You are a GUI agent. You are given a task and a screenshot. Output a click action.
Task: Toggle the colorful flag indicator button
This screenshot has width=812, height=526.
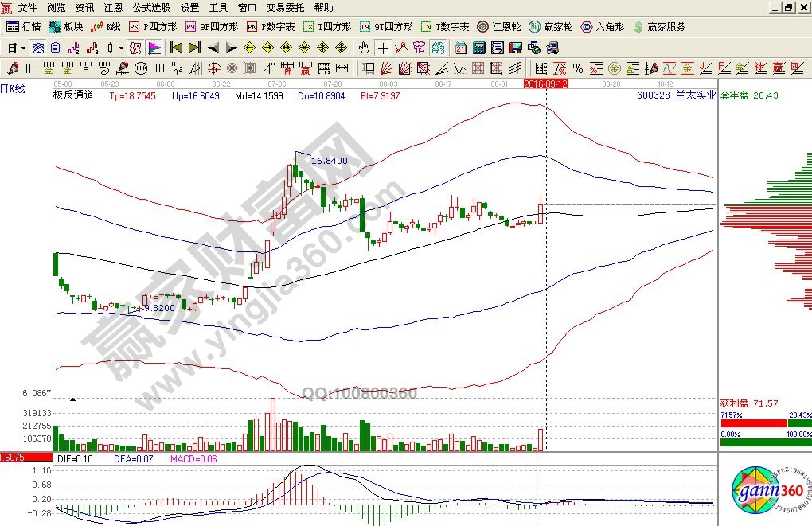[153, 47]
